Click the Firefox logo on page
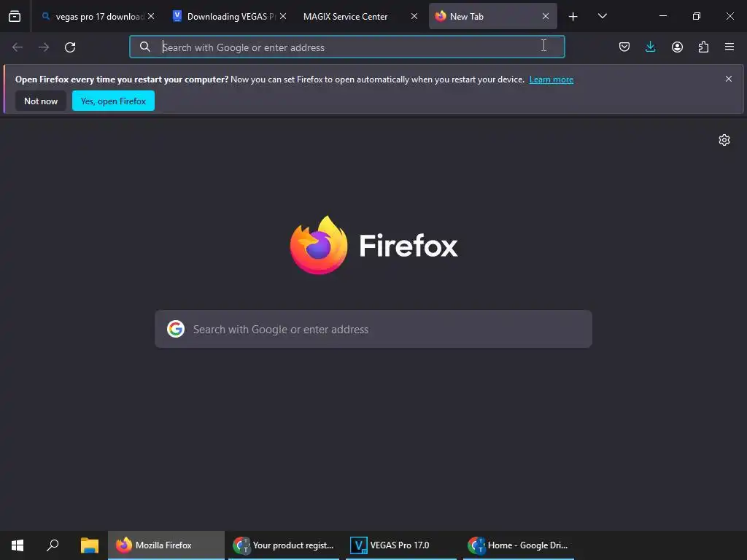The height and width of the screenshot is (560, 747). tap(373, 245)
